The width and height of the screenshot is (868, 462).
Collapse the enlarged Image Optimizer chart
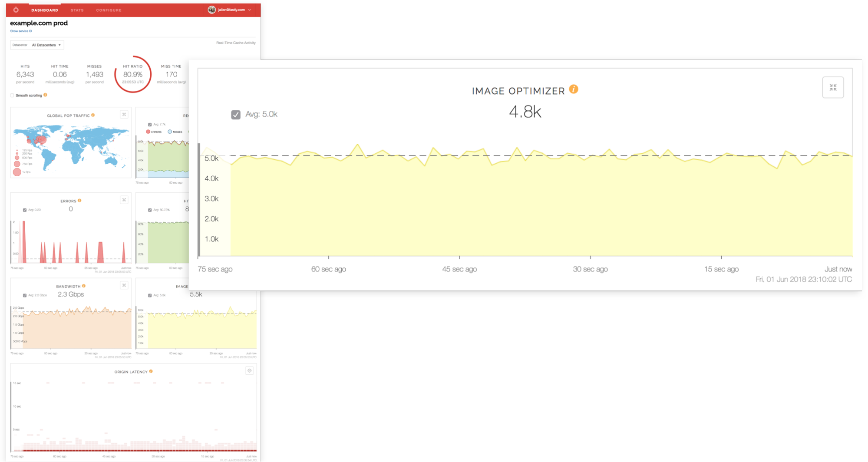click(x=832, y=87)
